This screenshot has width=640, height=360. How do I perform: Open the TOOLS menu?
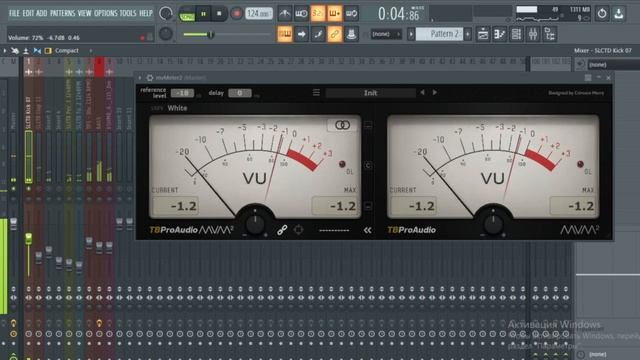click(x=128, y=13)
